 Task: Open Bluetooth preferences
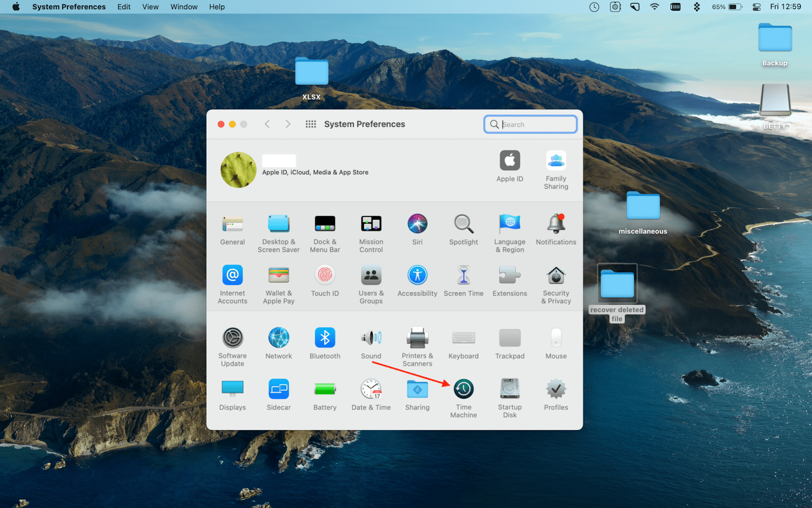pyautogui.click(x=325, y=343)
